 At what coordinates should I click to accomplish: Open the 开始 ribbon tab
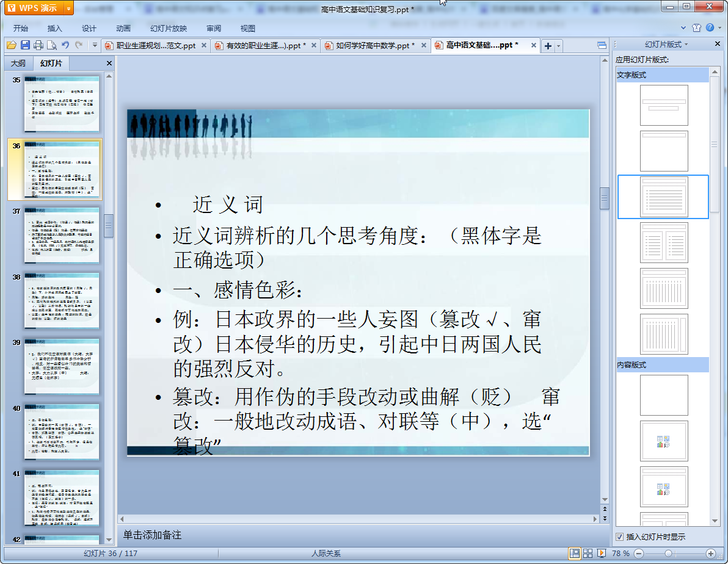click(x=21, y=28)
